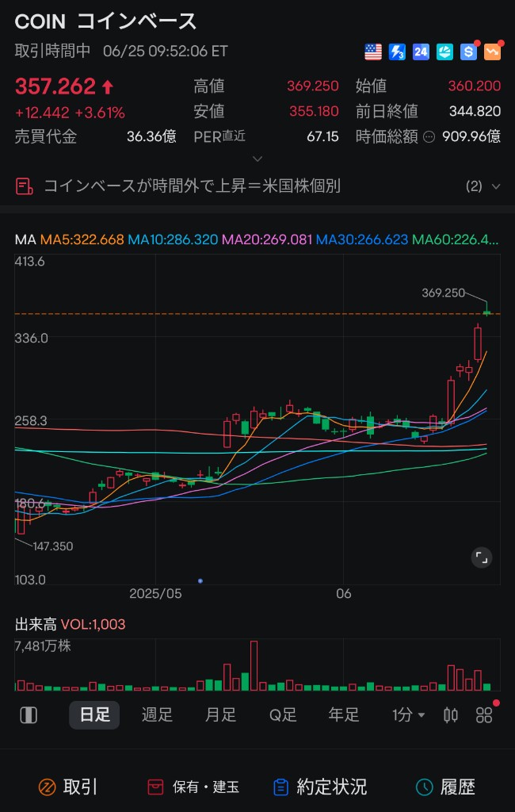Tap the teal pie chart badge icon
This screenshot has width=515, height=812.
point(444,52)
